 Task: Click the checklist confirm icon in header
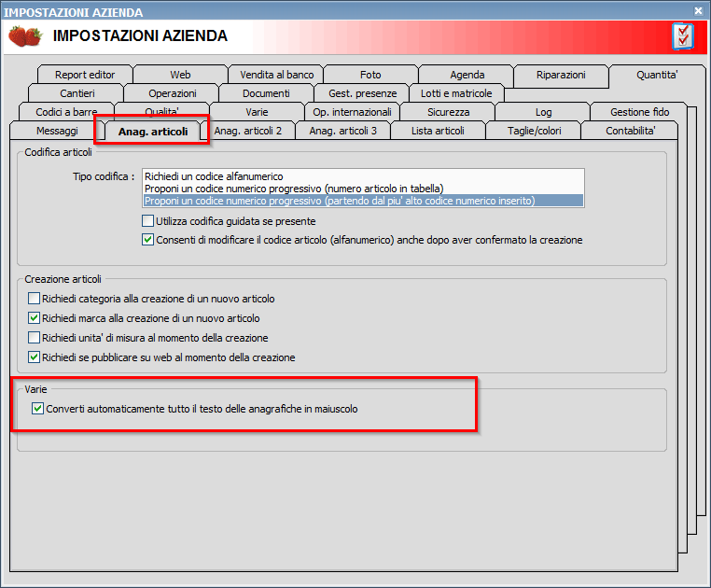point(683,36)
